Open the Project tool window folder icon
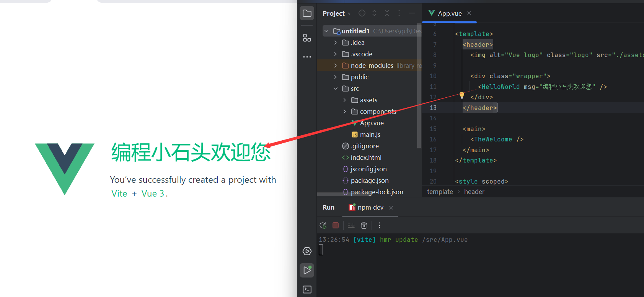The width and height of the screenshot is (644, 297). pyautogui.click(x=307, y=13)
